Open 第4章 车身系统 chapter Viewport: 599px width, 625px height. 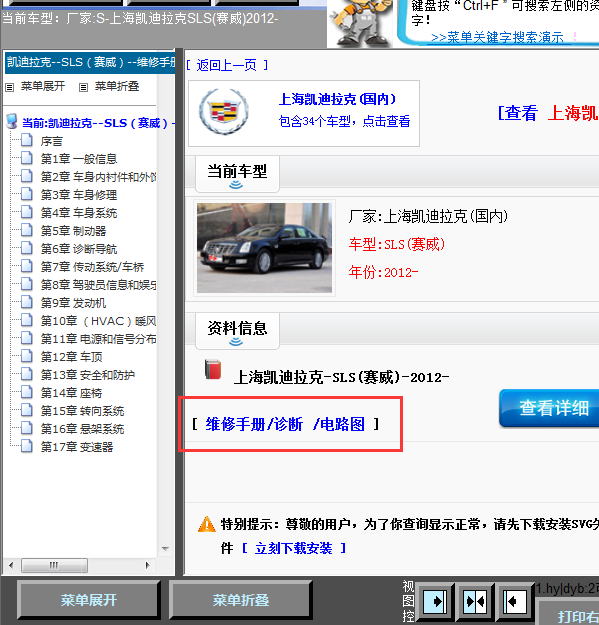click(x=79, y=212)
